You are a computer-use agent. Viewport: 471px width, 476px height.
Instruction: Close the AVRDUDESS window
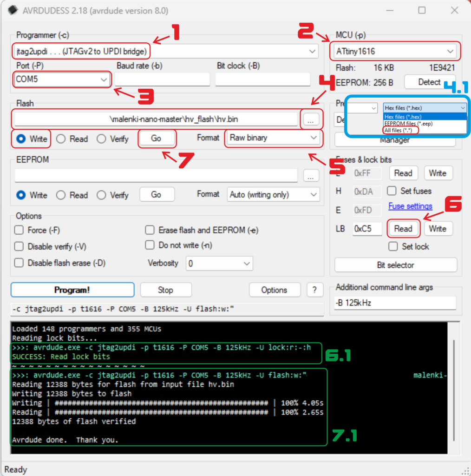point(454,10)
